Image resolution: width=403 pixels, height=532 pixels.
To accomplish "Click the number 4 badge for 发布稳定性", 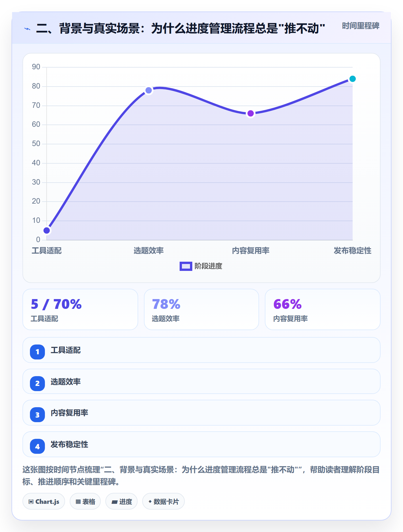I will pos(37,446).
